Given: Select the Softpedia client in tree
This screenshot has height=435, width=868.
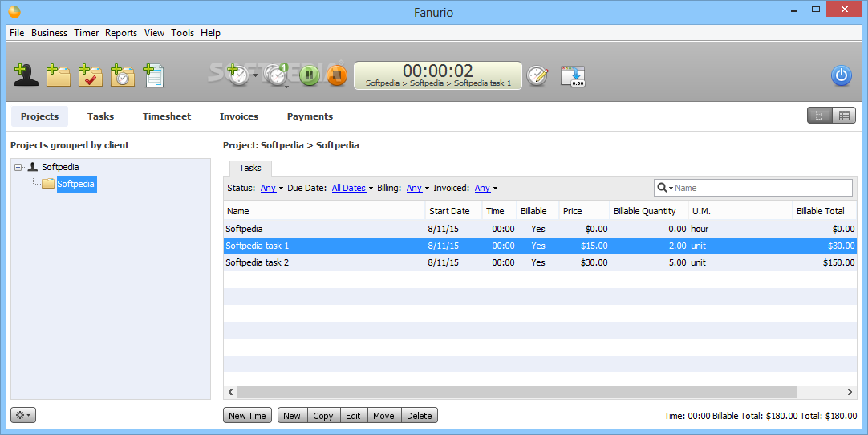Looking at the screenshot, I should [60, 167].
